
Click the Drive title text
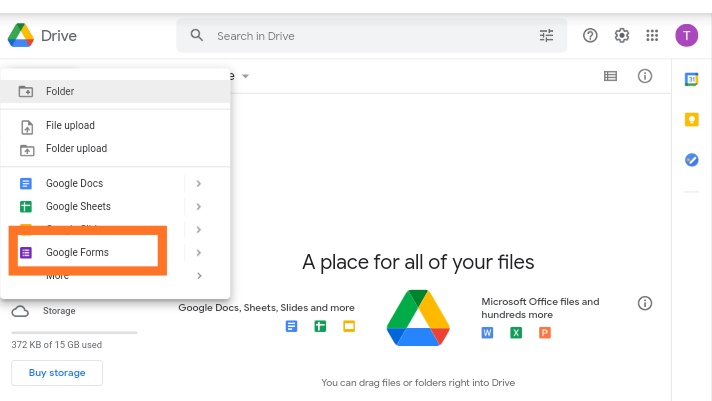[x=59, y=36]
